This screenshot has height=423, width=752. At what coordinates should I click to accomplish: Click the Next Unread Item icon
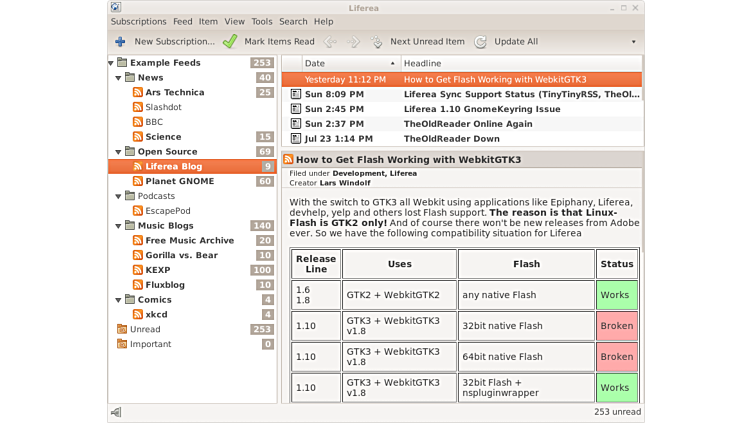(377, 42)
